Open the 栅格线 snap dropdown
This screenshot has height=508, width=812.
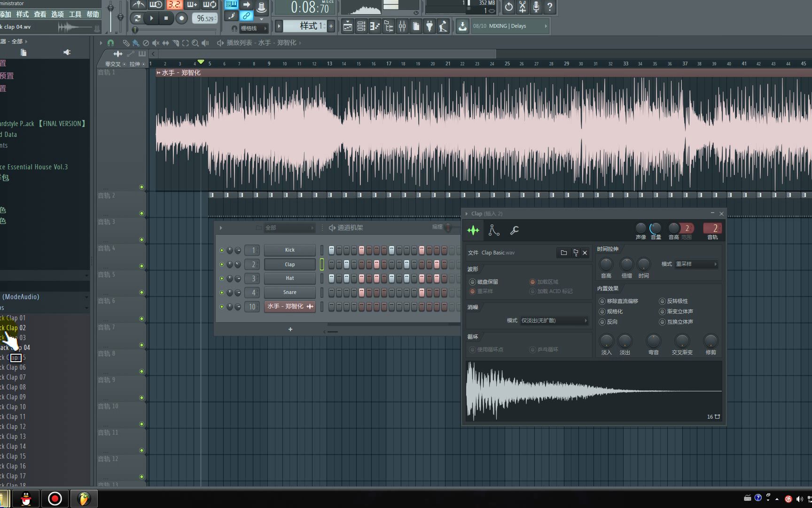tap(253, 28)
